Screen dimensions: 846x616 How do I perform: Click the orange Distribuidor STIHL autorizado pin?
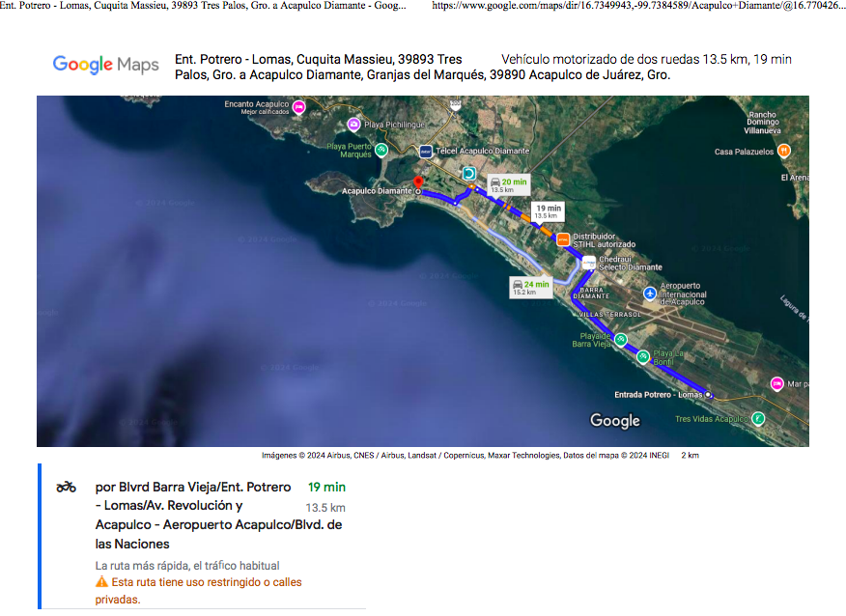coord(563,238)
